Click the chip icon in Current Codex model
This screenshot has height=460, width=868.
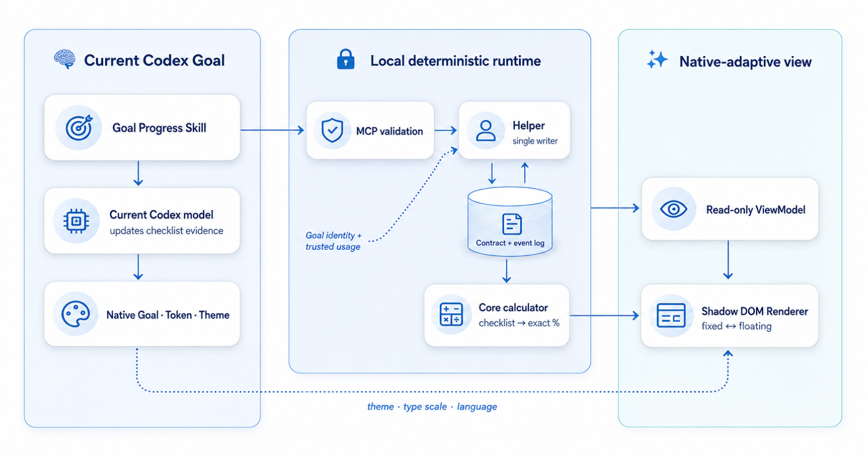point(76,221)
